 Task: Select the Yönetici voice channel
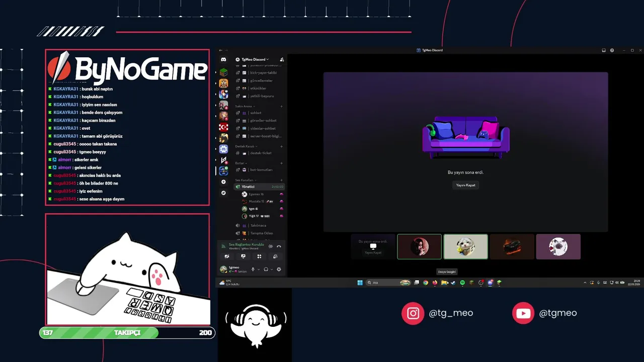pos(260,187)
